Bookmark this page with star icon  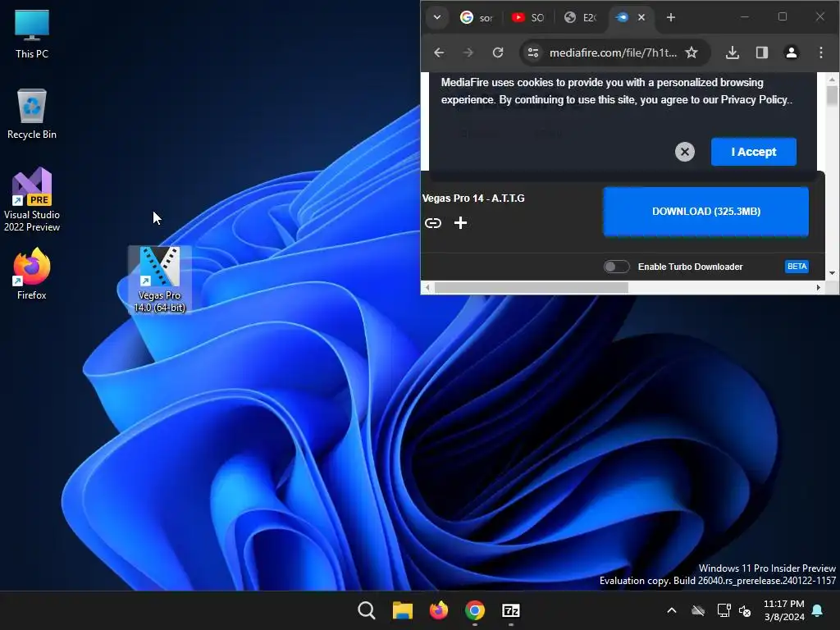(x=692, y=52)
